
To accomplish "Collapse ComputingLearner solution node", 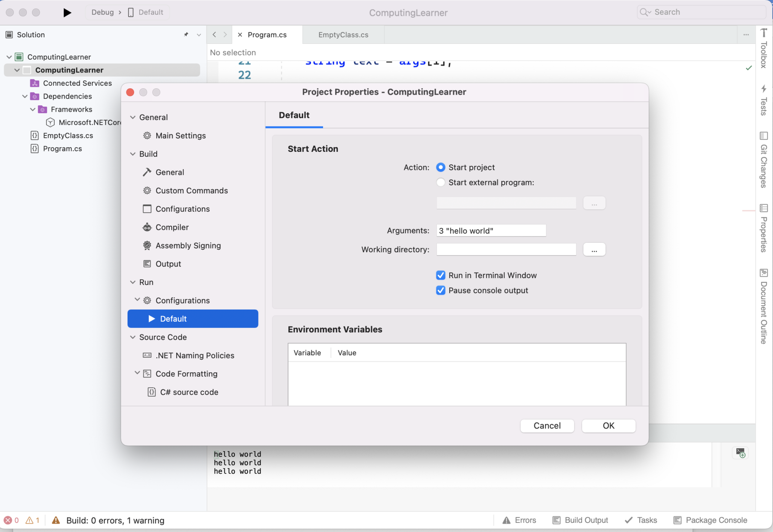I will pos(9,57).
